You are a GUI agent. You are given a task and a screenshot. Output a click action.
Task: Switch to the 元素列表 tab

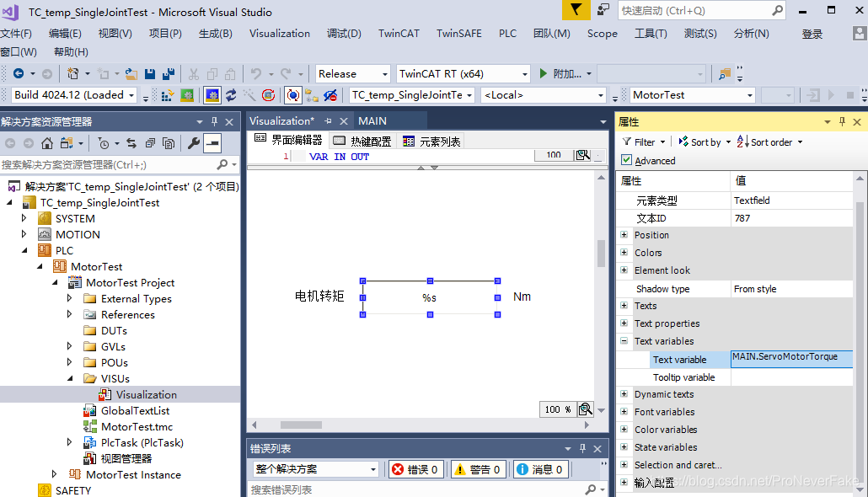coord(431,142)
